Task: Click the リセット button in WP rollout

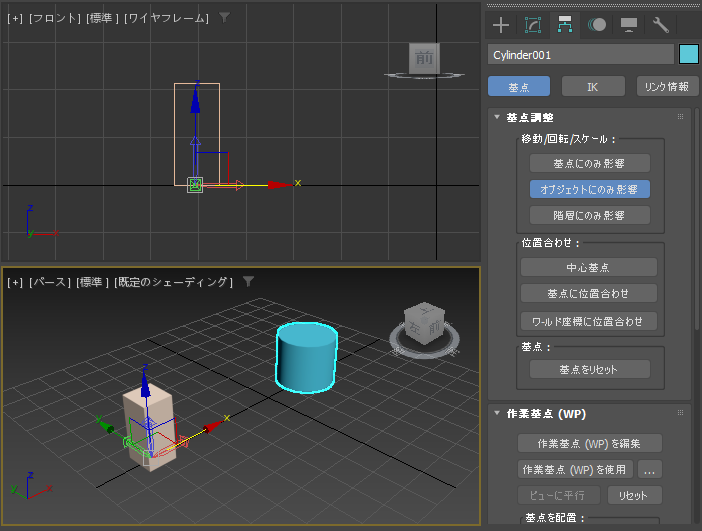Action: [634, 495]
